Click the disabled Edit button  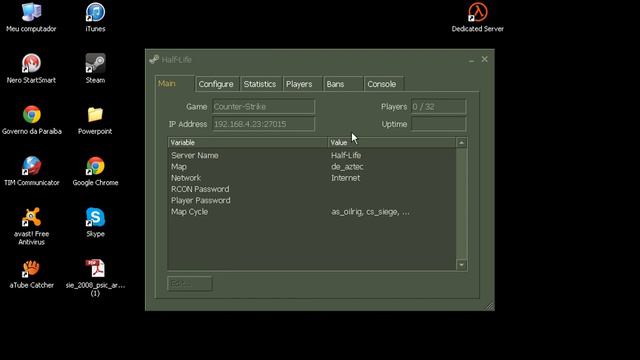coord(189,283)
